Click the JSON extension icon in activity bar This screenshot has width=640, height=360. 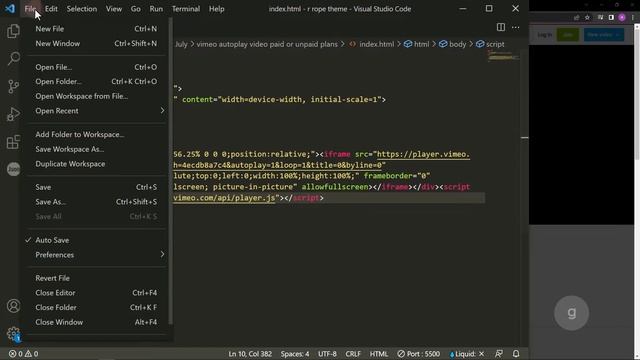coord(13,169)
